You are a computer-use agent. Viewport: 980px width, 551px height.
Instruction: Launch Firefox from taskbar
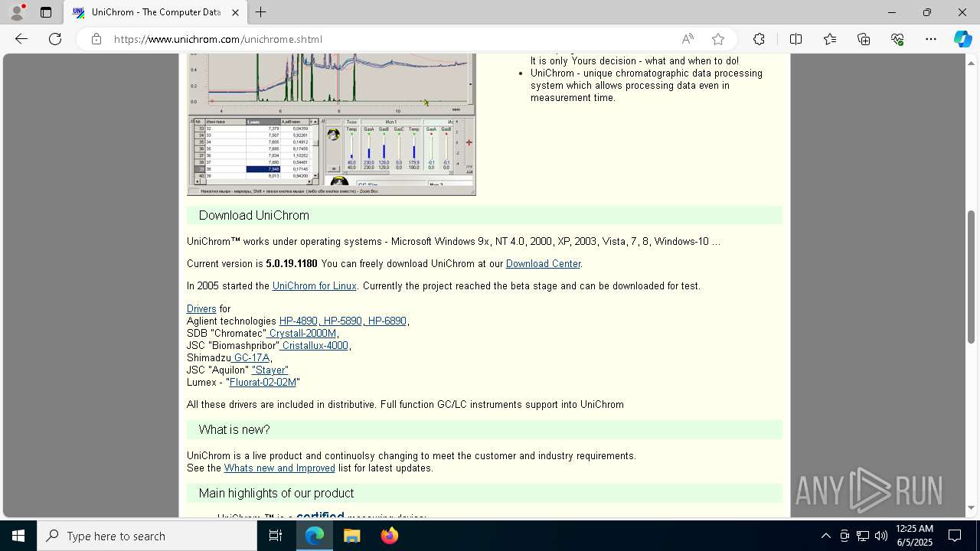tap(389, 536)
